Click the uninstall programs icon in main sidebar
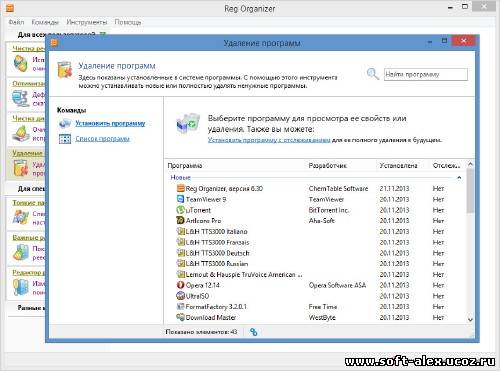The height and width of the screenshot is (371, 500). pos(21,168)
